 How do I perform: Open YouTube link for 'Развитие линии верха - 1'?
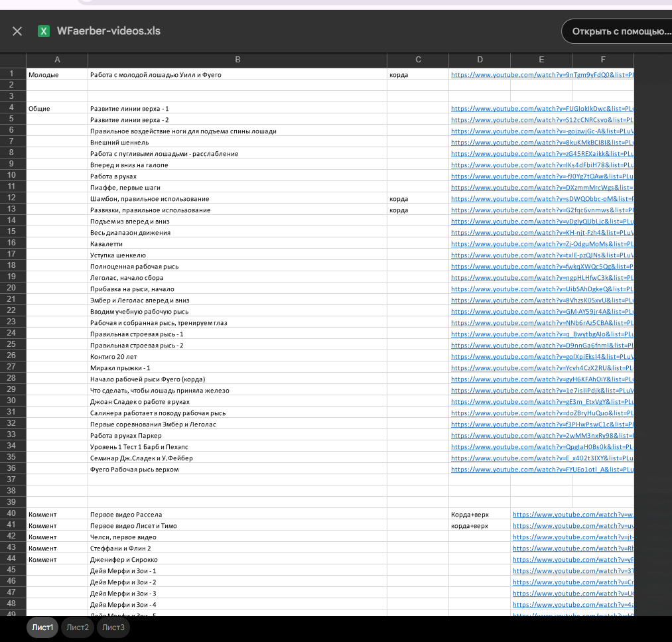tap(542, 108)
